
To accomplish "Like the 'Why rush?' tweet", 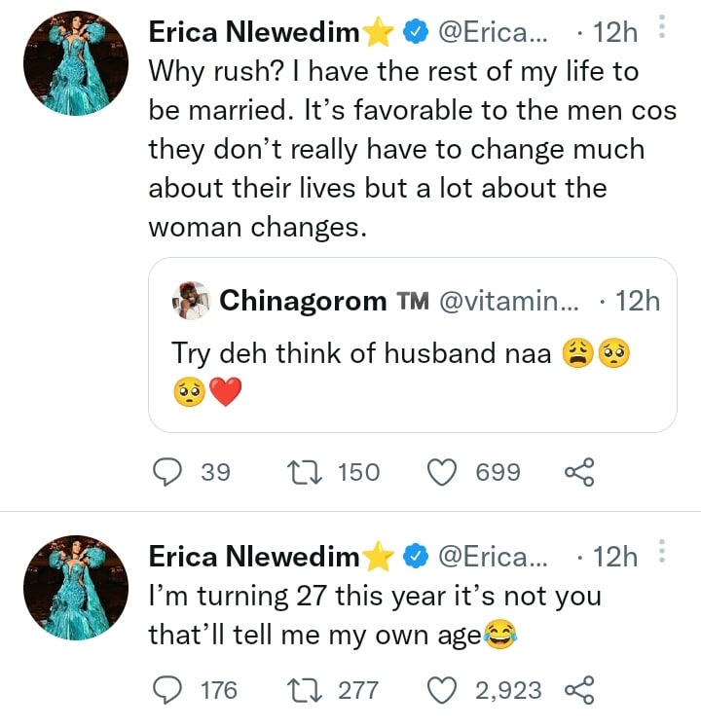I will [443, 472].
